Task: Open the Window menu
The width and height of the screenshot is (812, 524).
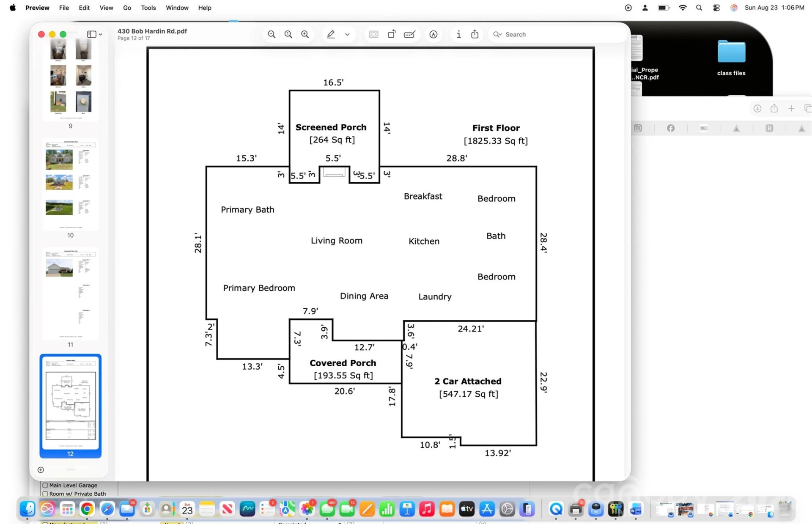Action: [177, 8]
